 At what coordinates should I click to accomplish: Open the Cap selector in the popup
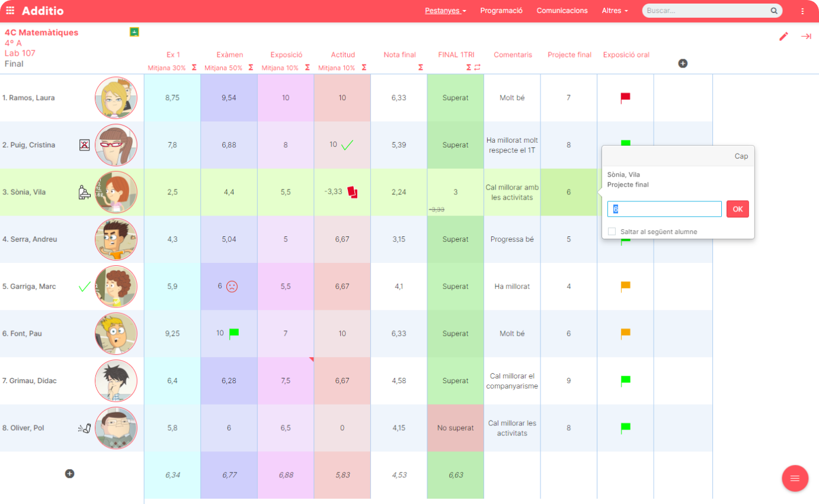pos(741,156)
